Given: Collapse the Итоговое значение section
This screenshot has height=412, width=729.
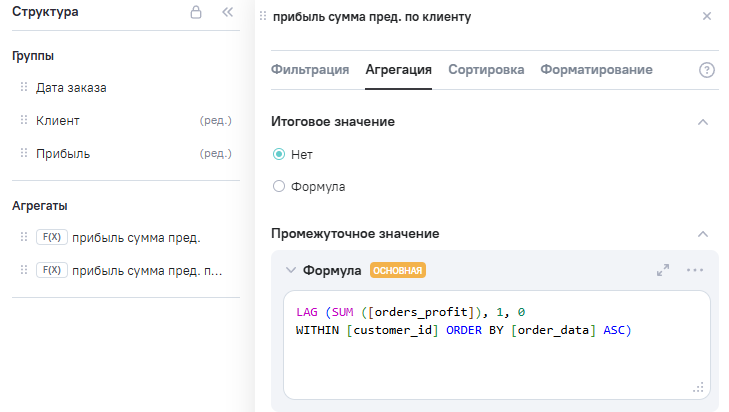Looking at the screenshot, I should pyautogui.click(x=702, y=122).
